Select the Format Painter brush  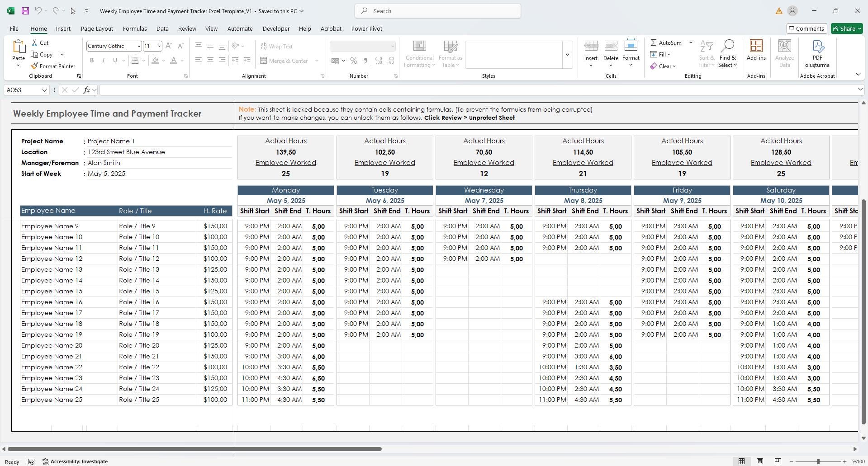(34, 66)
